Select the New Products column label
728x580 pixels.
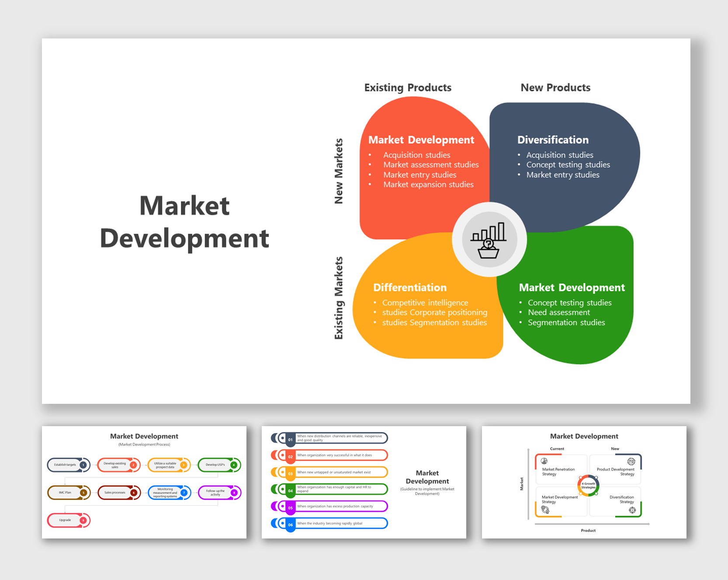[555, 87]
